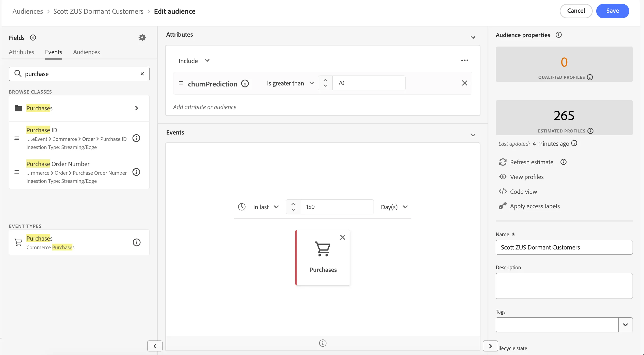Click the info icon for Purchase ID

136,138
